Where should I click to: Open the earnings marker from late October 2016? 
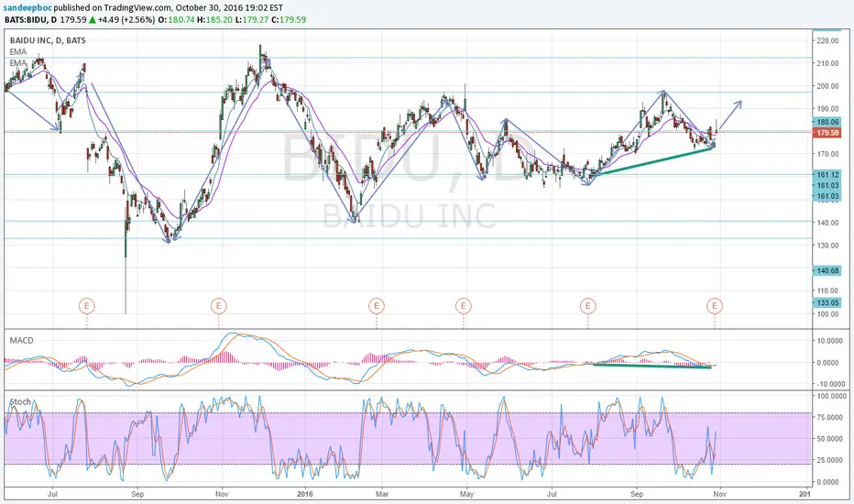(715, 306)
